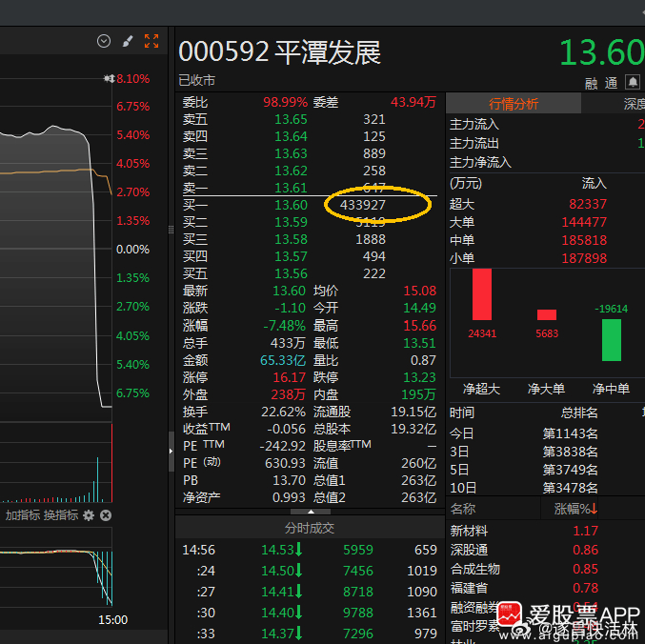Click the 8.10% top axis label
The height and width of the screenshot is (644, 645).
click(132, 78)
